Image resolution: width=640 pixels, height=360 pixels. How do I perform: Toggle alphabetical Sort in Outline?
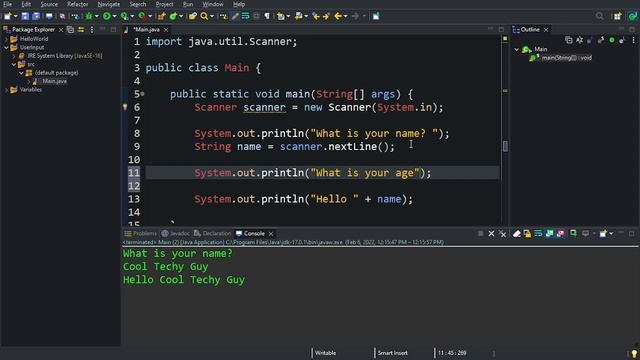[579, 40]
